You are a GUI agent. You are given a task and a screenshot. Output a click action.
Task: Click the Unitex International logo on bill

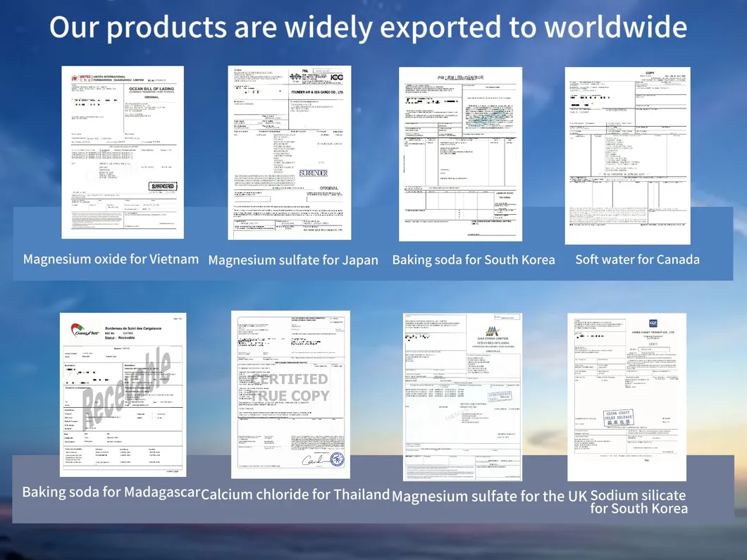(81, 79)
